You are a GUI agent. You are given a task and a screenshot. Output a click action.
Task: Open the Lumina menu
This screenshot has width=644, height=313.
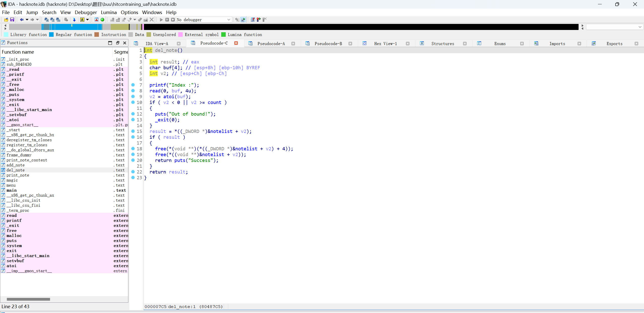[x=109, y=12]
